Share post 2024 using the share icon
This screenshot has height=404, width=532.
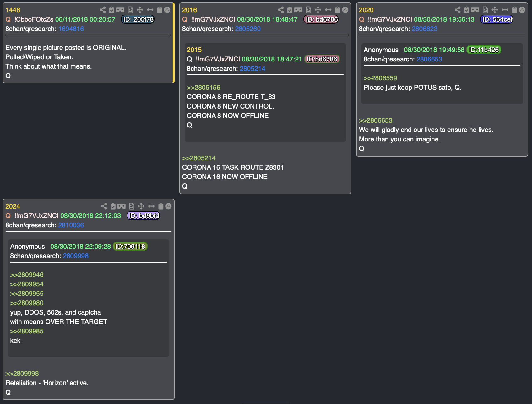pos(104,206)
